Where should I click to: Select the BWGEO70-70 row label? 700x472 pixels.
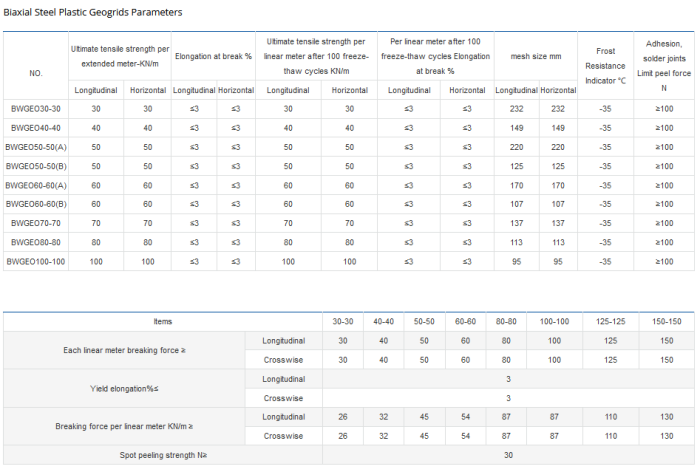tap(36, 223)
